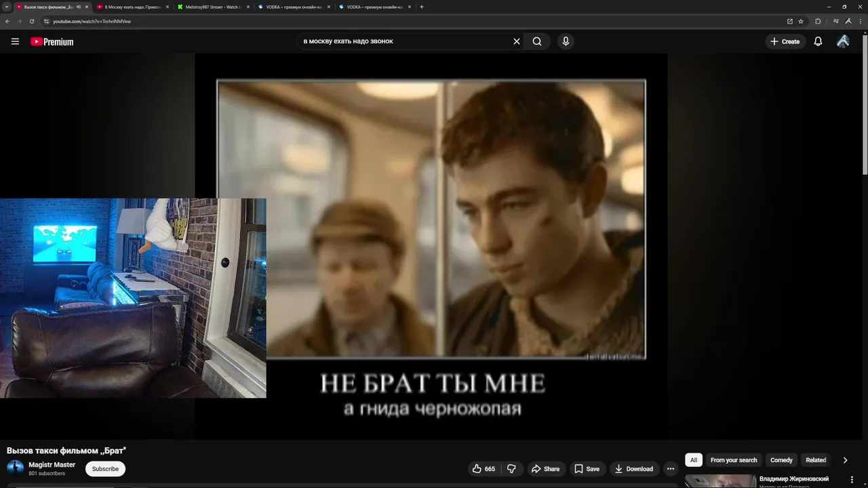Image resolution: width=868 pixels, height=488 pixels.
Task: Show more filter chips with right arrow
Action: click(845, 460)
